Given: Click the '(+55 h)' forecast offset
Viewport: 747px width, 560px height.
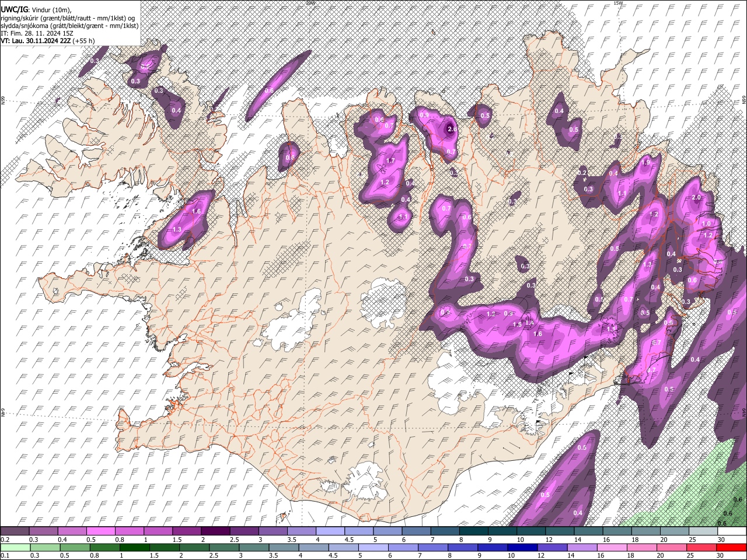Looking at the screenshot, I should tap(84, 41).
